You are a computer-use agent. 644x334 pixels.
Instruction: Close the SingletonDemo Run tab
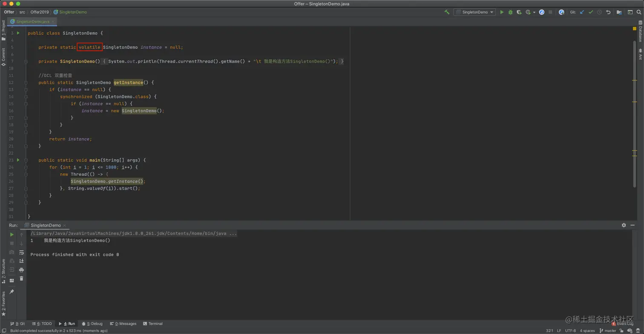pos(64,225)
